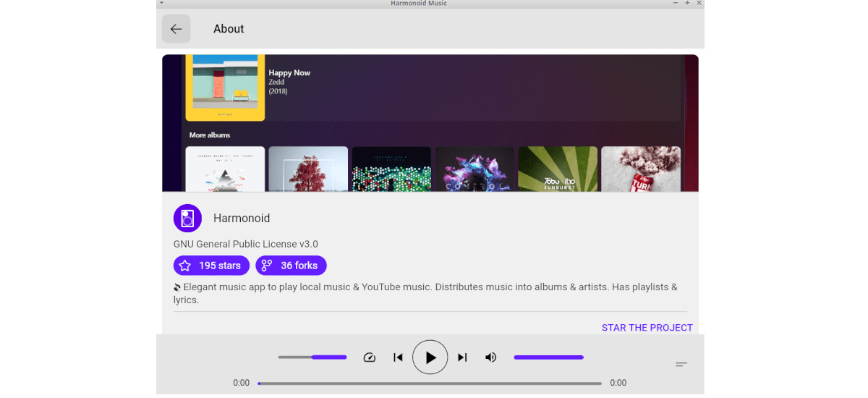
Task: Go back using the arrow button
Action: point(176,29)
